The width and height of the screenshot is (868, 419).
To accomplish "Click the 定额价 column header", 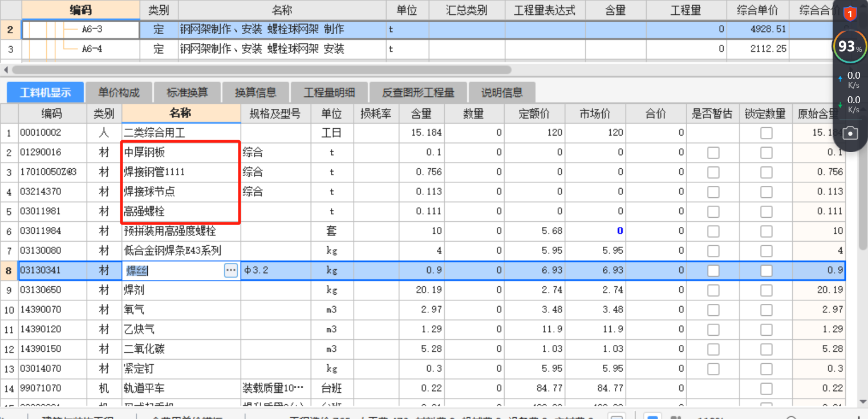I will click(x=534, y=113).
